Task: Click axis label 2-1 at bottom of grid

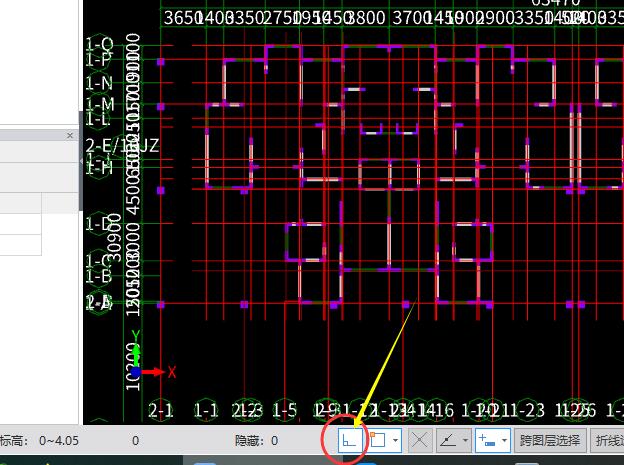Action: (x=160, y=410)
